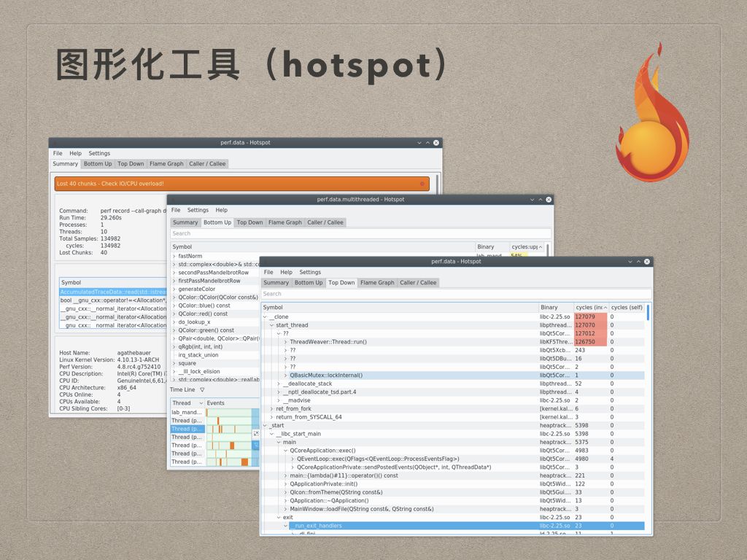The image size is (747, 560).
Task: Expand ThreadWeaver::Thread::run() node
Action: coord(285,341)
